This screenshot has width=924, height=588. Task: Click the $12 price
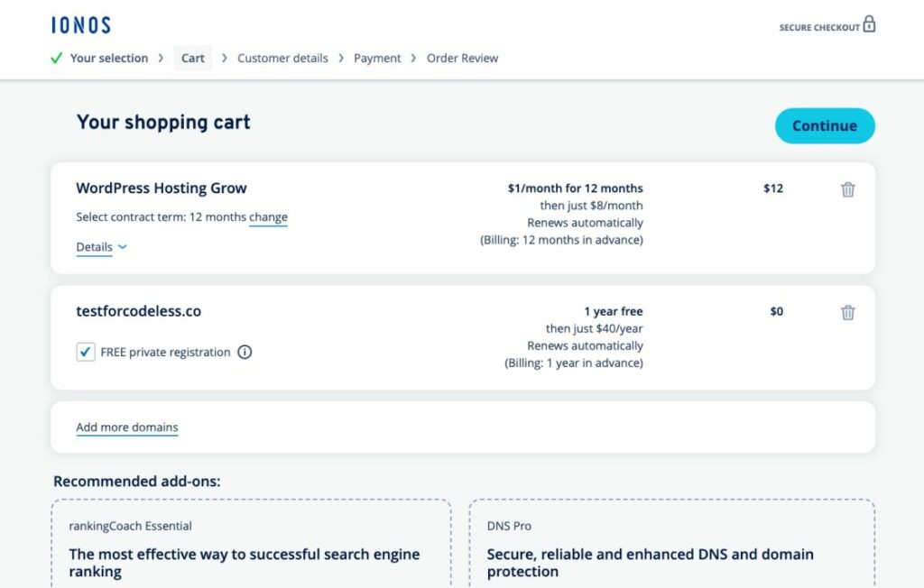click(x=773, y=188)
